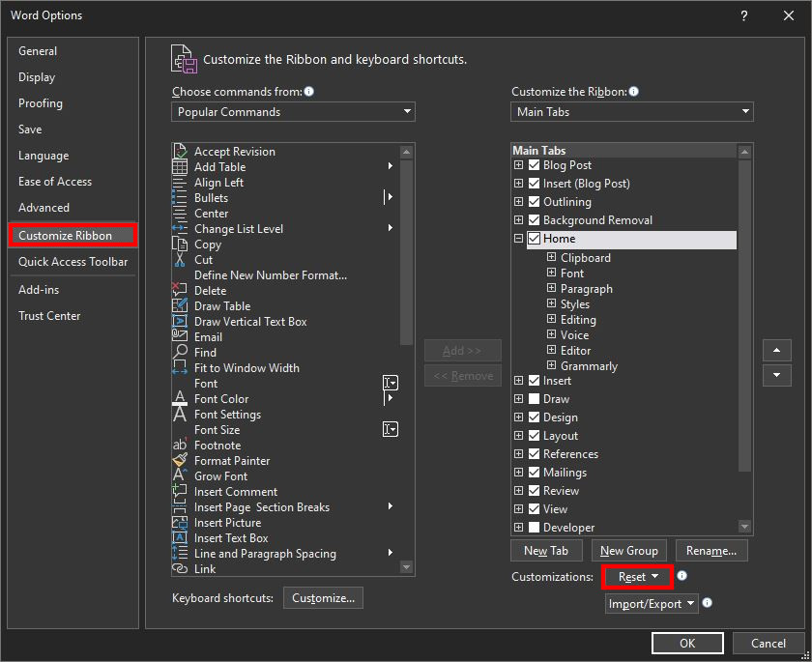The image size is (812, 662).
Task: Click commands list scrollbar down arrow
Action: [407, 568]
